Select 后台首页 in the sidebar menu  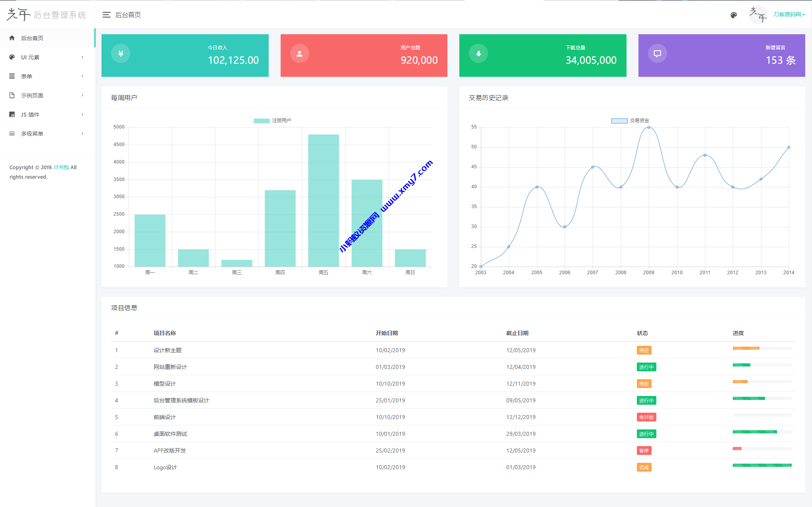coord(32,38)
